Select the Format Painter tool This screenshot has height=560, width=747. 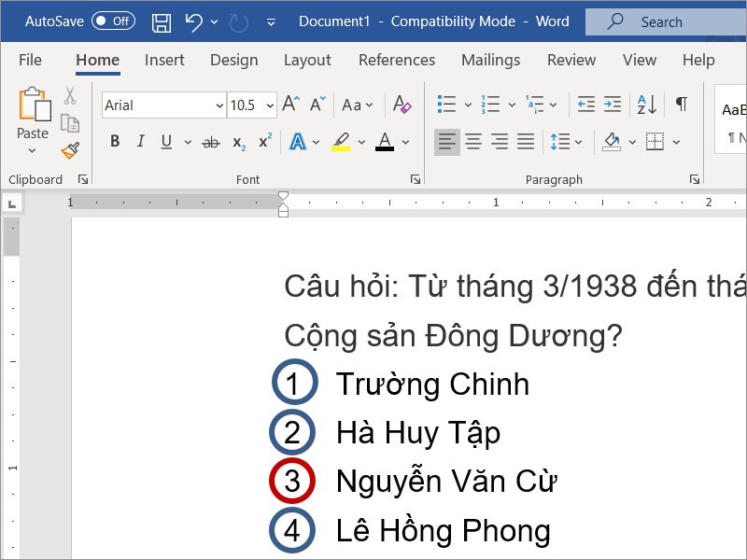70,149
